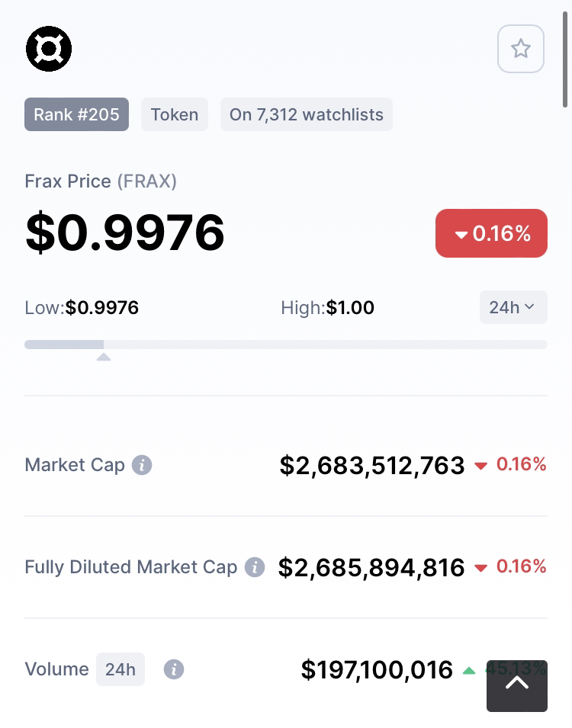
Task: Click the Rank #205 badge
Action: pos(77,114)
